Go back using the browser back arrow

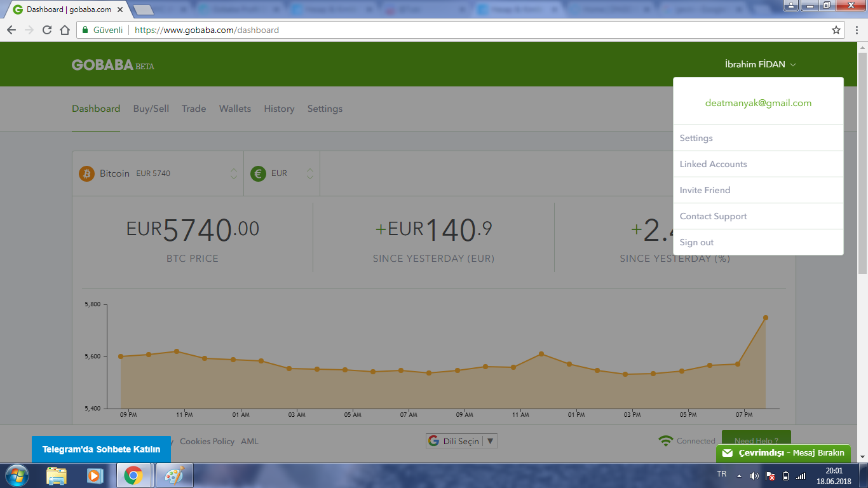coord(11,30)
